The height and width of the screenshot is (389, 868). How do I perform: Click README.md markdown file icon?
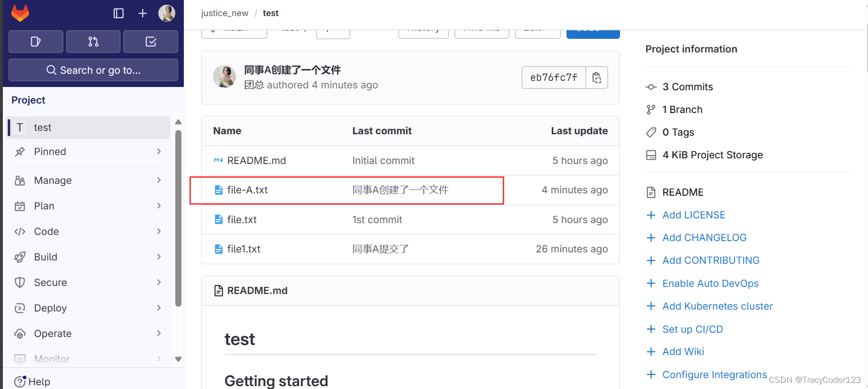click(218, 161)
